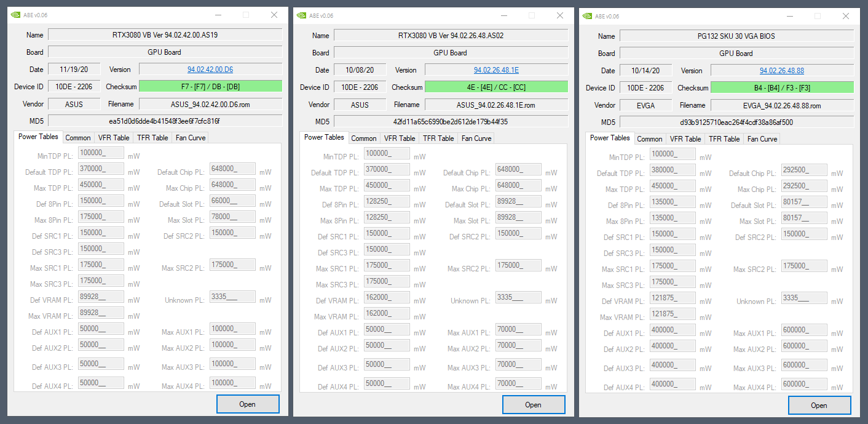The width and height of the screenshot is (868, 424).
Task: Click the MD5 value ea51d0d6dde4b41548f3ee6f7cfc816f
Action: tap(165, 121)
